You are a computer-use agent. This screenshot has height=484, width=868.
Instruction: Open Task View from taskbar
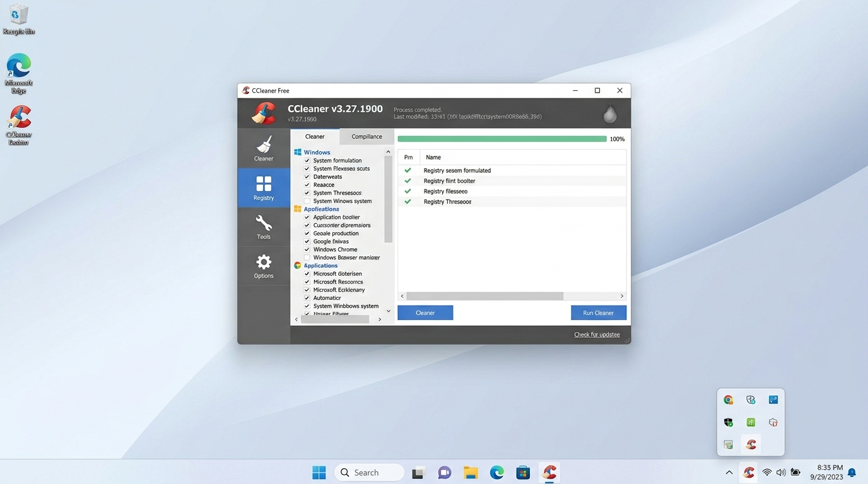(x=418, y=473)
